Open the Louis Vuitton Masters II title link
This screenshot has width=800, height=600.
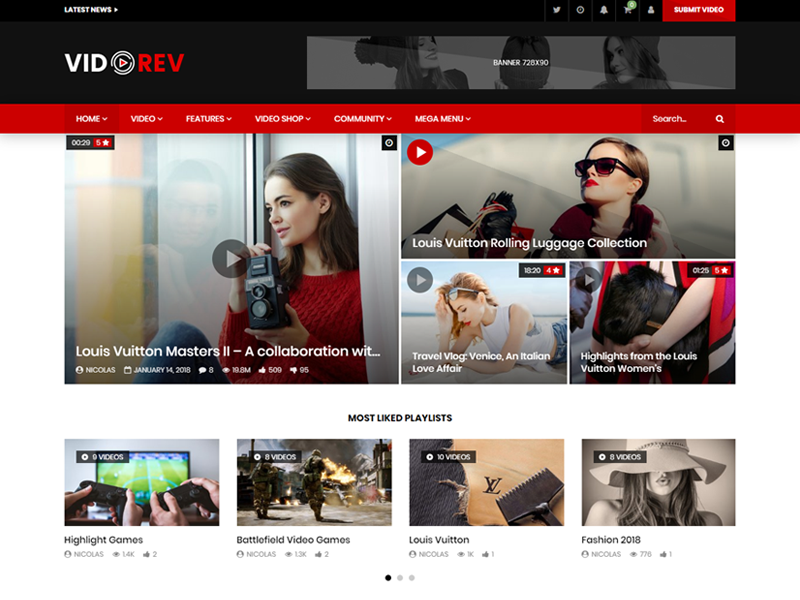tap(228, 351)
